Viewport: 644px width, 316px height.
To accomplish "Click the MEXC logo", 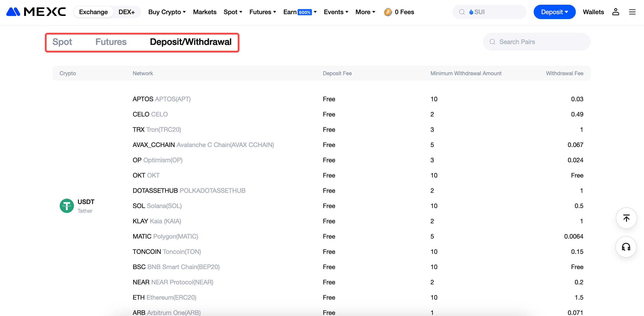I will [x=36, y=12].
